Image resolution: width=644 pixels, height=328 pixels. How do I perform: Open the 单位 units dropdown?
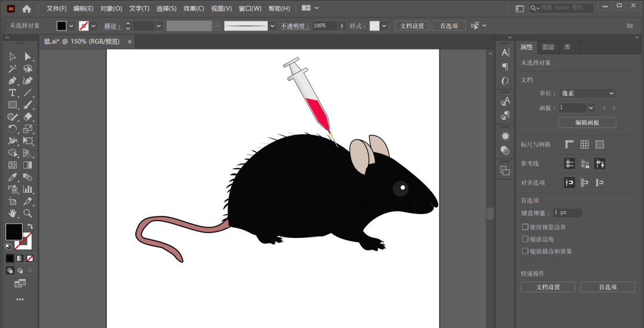pyautogui.click(x=587, y=94)
